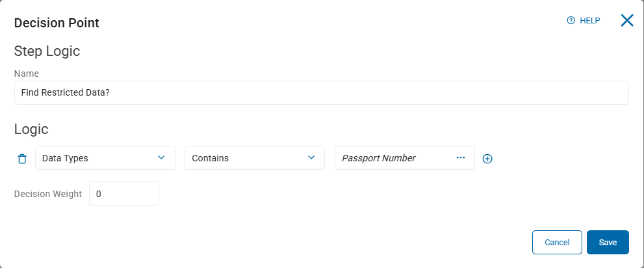Save the decision point
This screenshot has height=268, width=644.
coord(608,242)
